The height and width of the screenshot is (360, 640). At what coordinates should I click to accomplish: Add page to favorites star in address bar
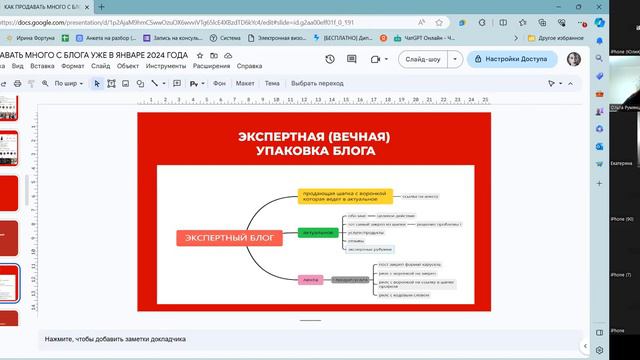point(439,23)
